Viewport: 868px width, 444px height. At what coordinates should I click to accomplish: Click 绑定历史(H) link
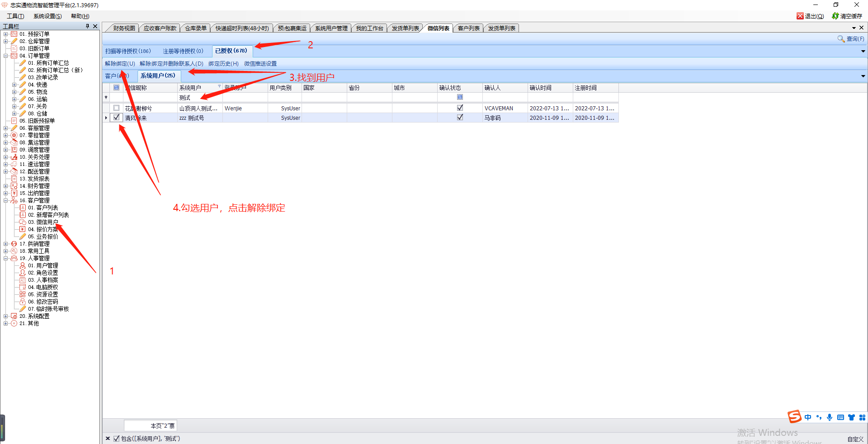[x=223, y=64]
